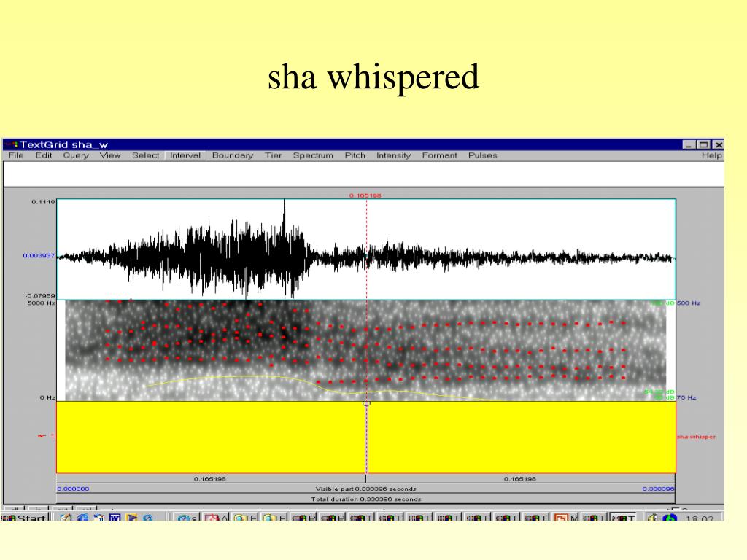747x560 pixels.
Task: Click the left 0.165198 duration bar
Action: pos(211,478)
